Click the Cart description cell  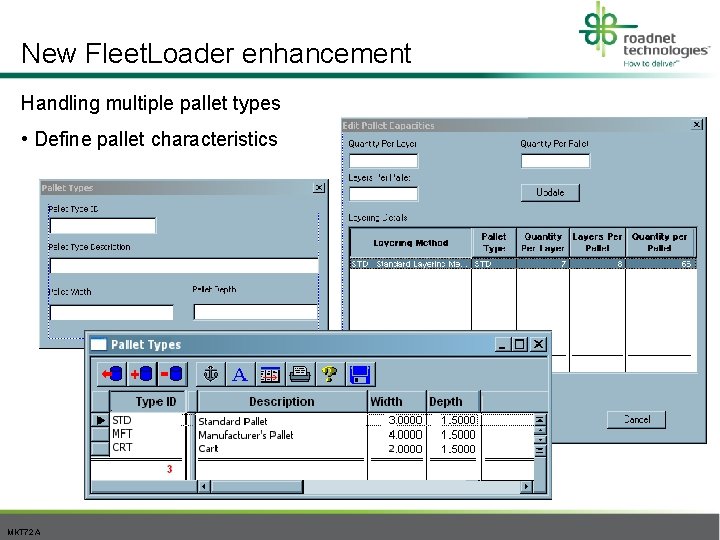281,448
